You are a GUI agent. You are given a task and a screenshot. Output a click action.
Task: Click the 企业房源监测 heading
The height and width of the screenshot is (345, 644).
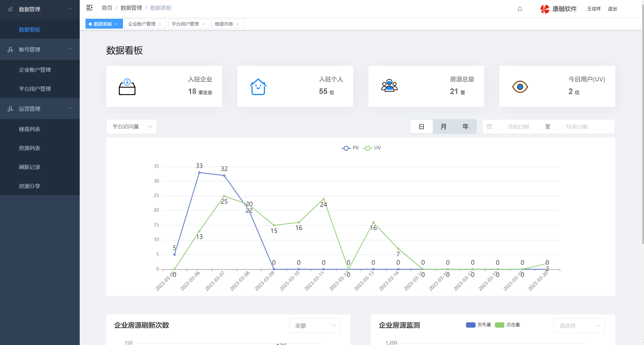pos(399,325)
